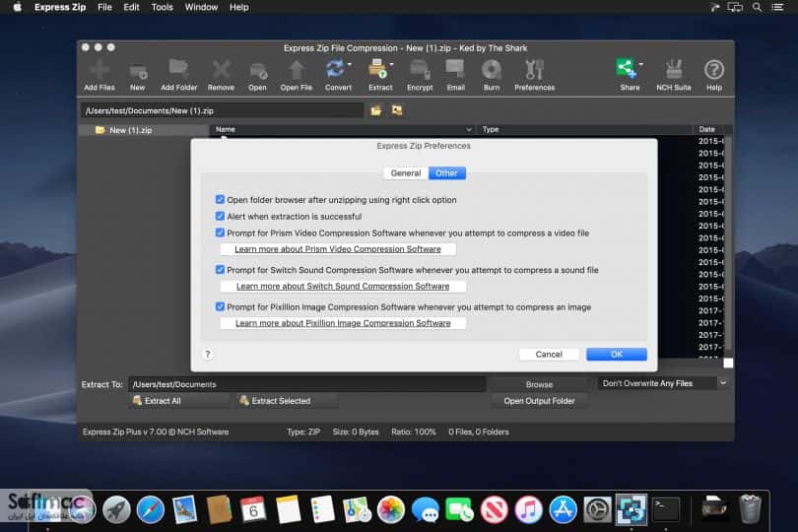Uncheck Open folder browser after unzipping
Viewport: 798px width, 532px height.
pyautogui.click(x=220, y=200)
